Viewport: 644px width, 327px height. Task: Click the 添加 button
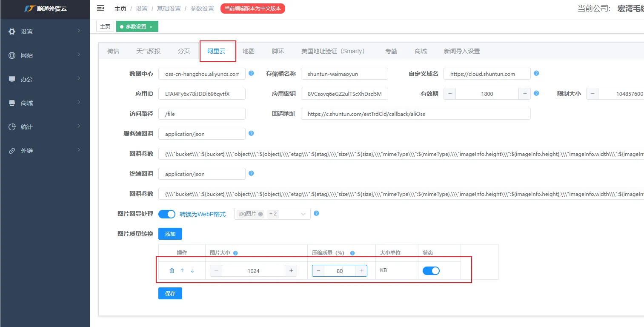point(170,234)
